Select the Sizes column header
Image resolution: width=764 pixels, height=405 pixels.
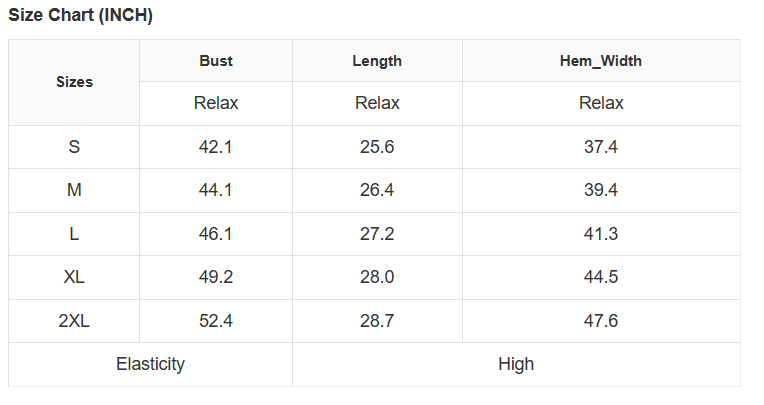pyautogui.click(x=74, y=82)
